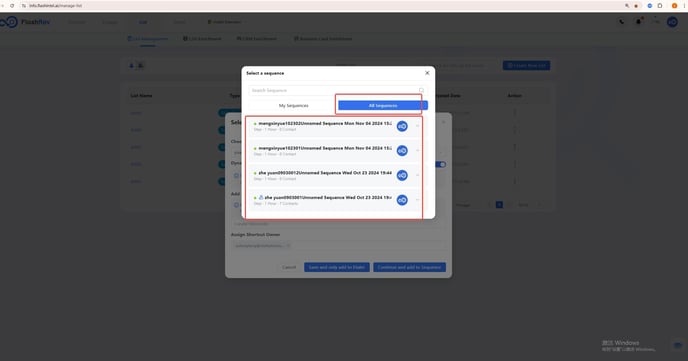Click the lock icon on zhe yuan0903001 sequence
The height and width of the screenshot is (361, 688).
(261, 197)
